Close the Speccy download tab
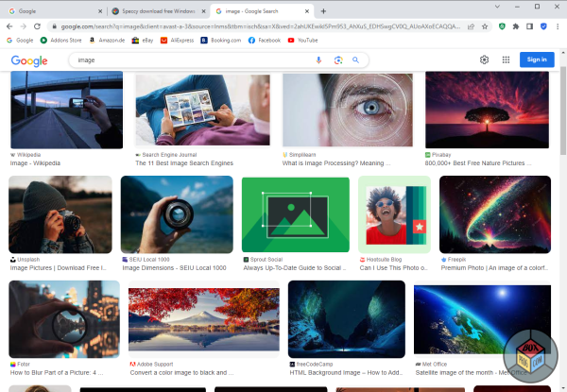 [203, 11]
